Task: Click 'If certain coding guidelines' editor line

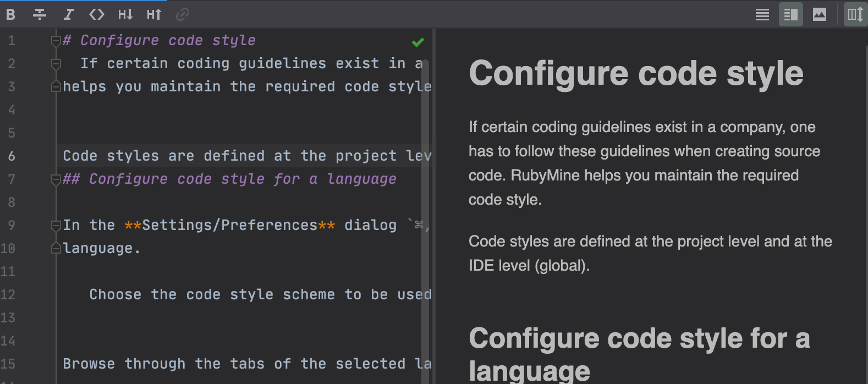Action: point(252,64)
